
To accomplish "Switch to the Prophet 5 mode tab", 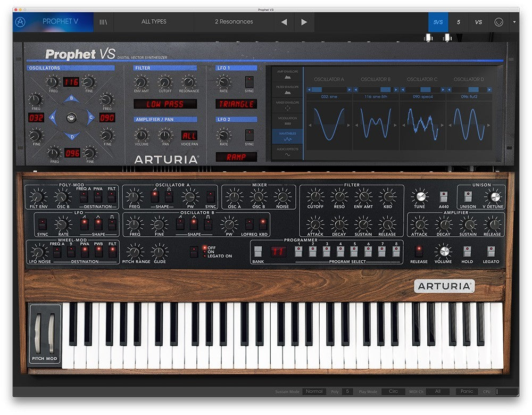I will click(459, 22).
